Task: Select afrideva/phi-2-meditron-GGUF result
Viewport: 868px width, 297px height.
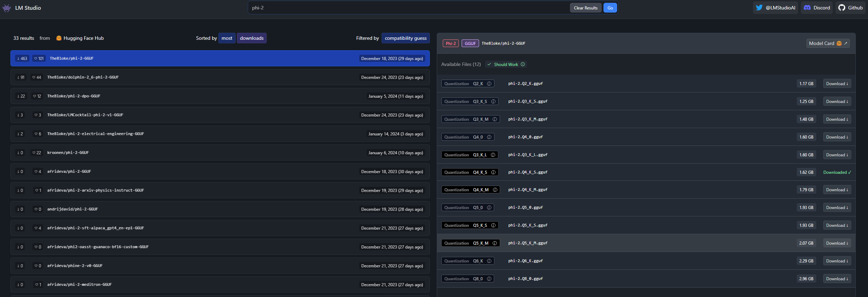Action: 220,284
